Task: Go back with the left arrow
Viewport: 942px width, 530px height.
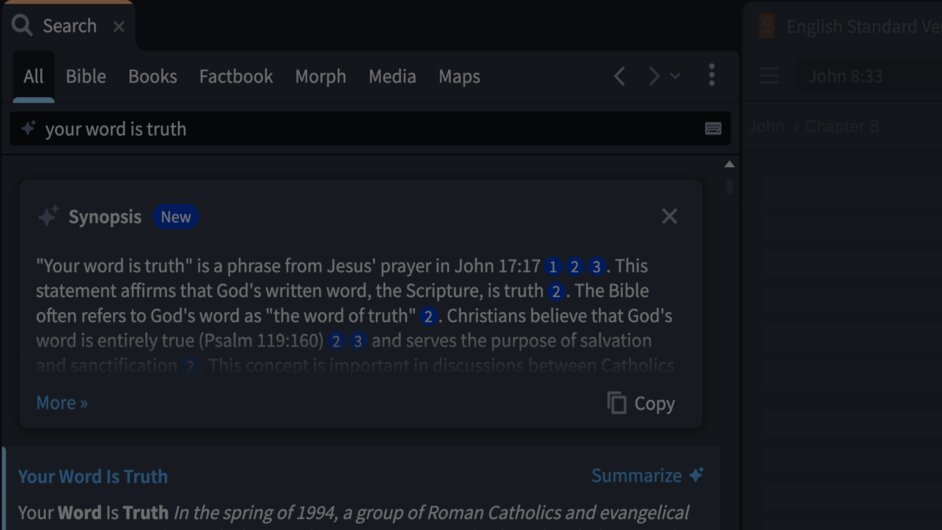Action: coord(620,76)
